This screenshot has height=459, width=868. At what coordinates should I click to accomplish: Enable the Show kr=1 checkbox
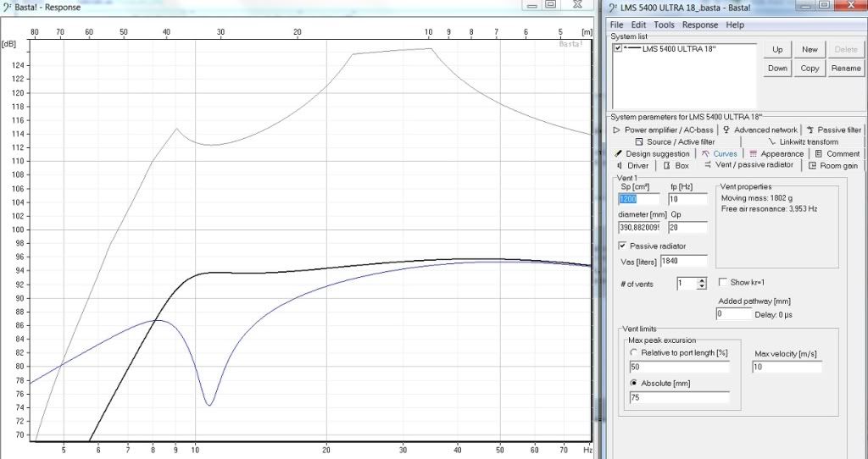click(722, 282)
